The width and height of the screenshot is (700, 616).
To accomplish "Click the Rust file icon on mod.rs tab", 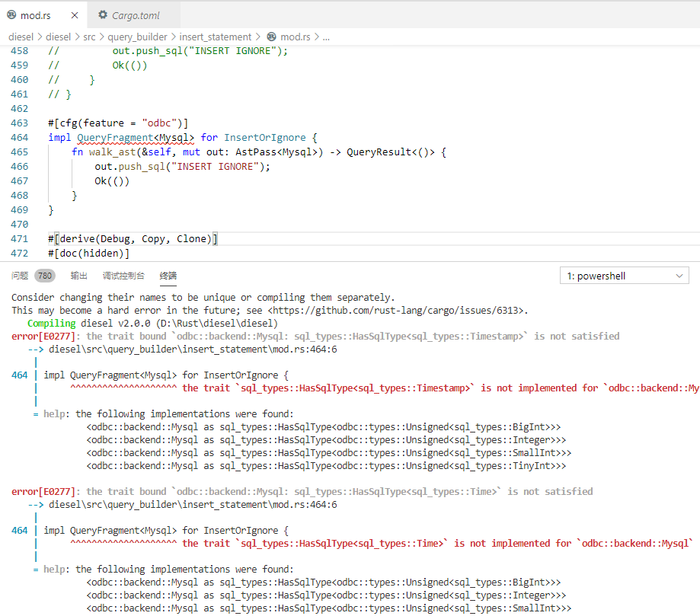I will tap(11, 15).
